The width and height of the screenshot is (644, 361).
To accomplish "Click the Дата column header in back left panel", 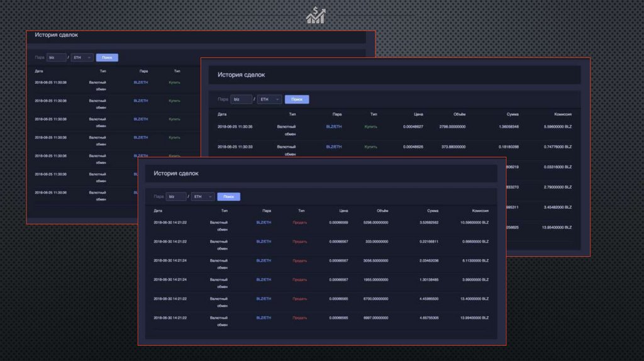I will (39, 71).
